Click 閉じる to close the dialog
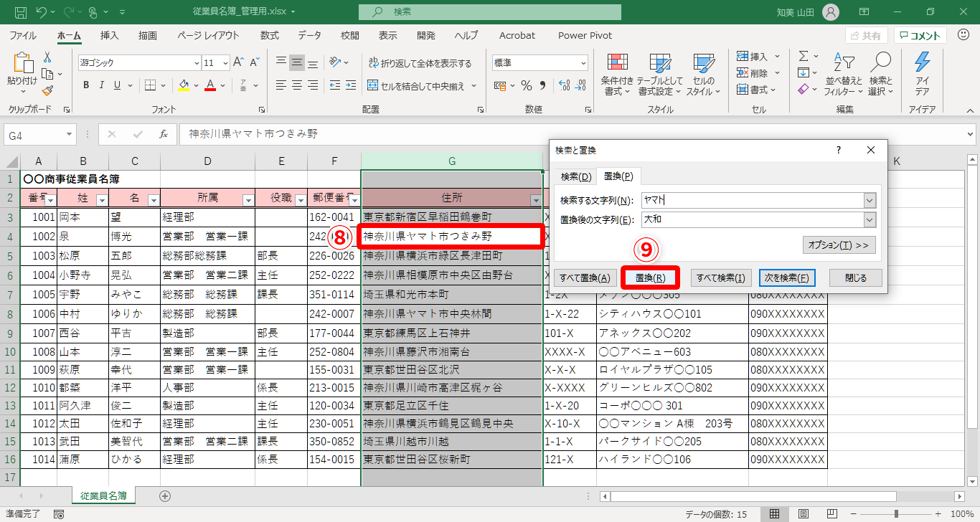The image size is (980, 522). (856, 278)
